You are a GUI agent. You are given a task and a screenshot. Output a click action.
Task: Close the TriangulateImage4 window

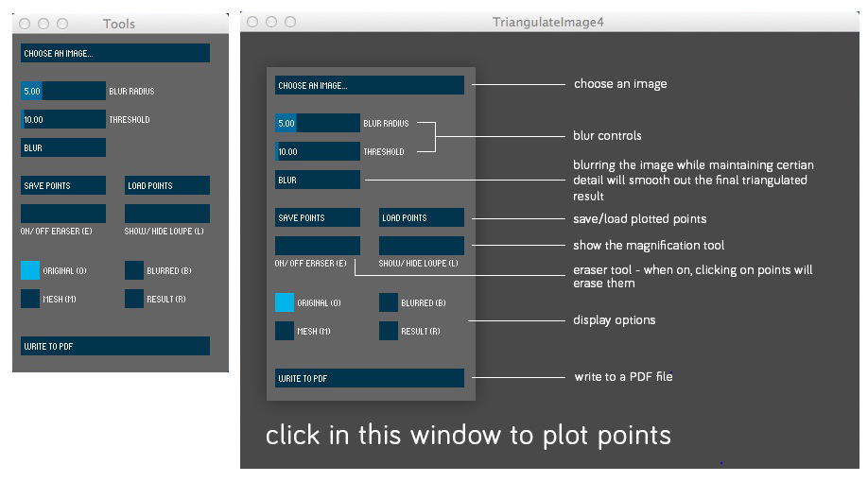point(252,22)
